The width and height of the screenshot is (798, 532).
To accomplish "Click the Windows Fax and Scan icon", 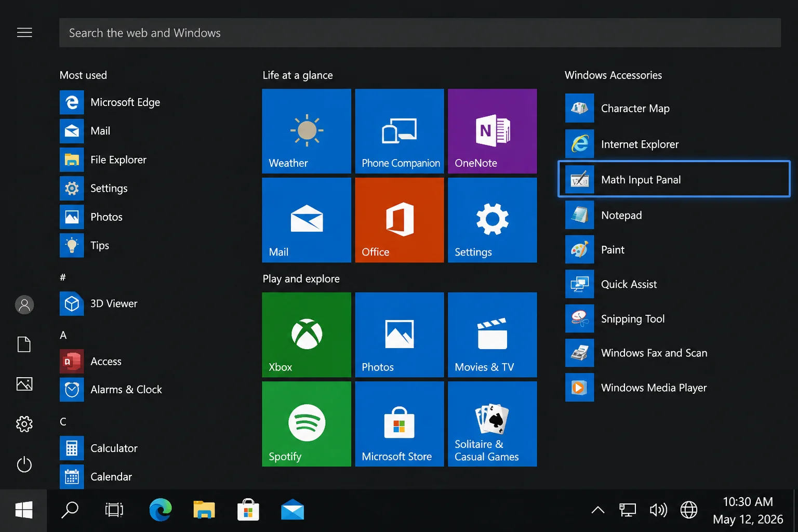I will click(x=580, y=353).
